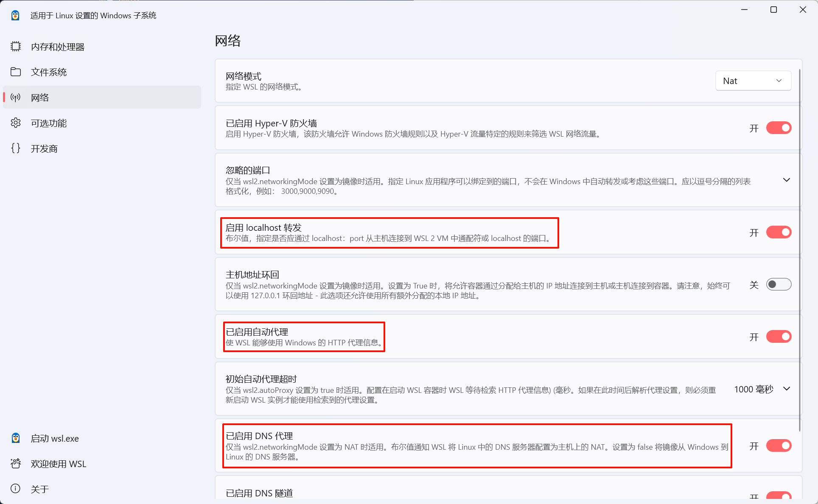
Task: Expand the 初始自动代理超时 chevron
Action: 786,389
